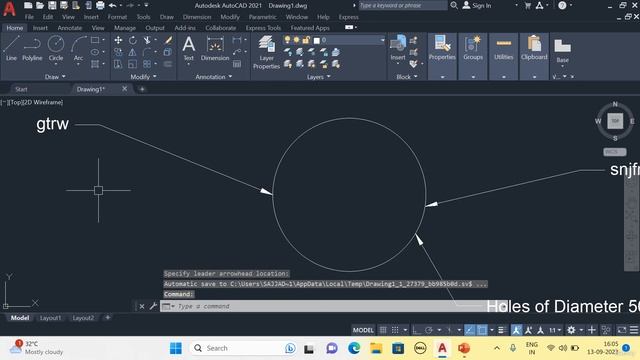Click the Erase tool icon

tap(168, 40)
